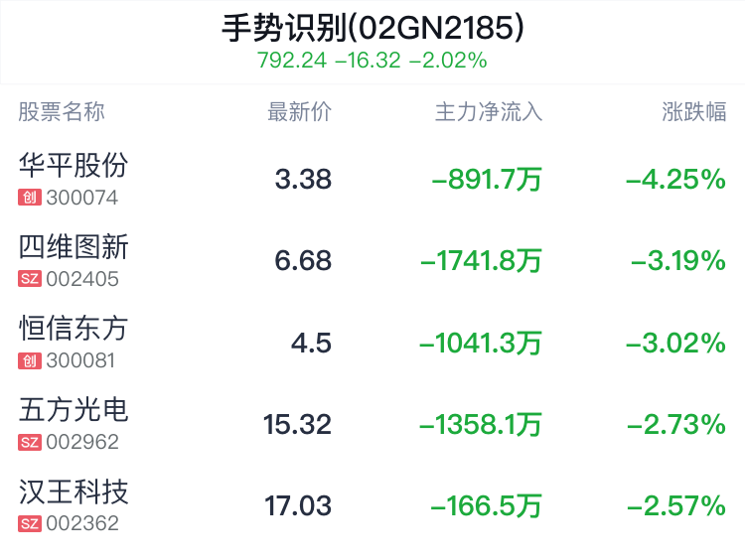
Task: Open the 恒信东方 stock name
Action: click(x=74, y=329)
